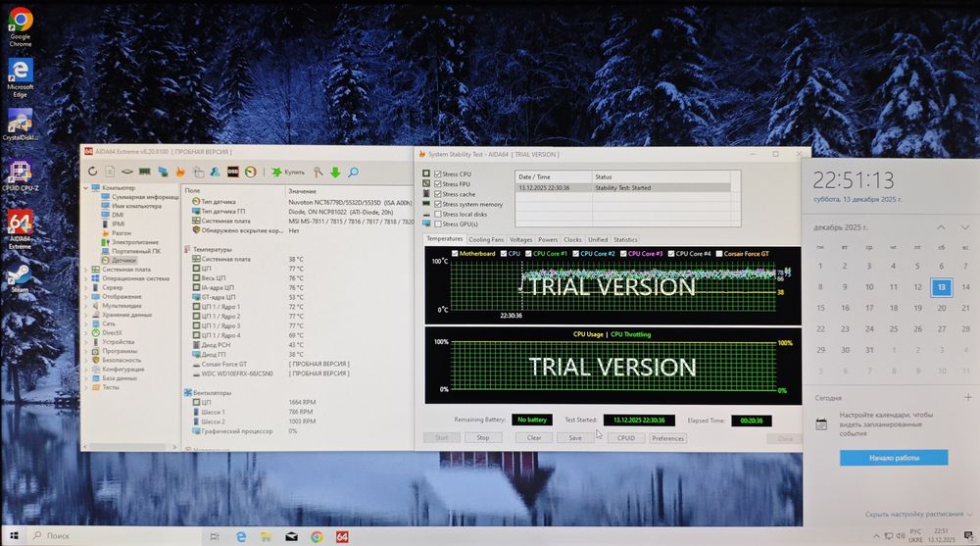Image resolution: width=980 pixels, height=546 pixels.
Task: Click the Refresh icon in AIDA64 toolbar
Action: point(92,172)
